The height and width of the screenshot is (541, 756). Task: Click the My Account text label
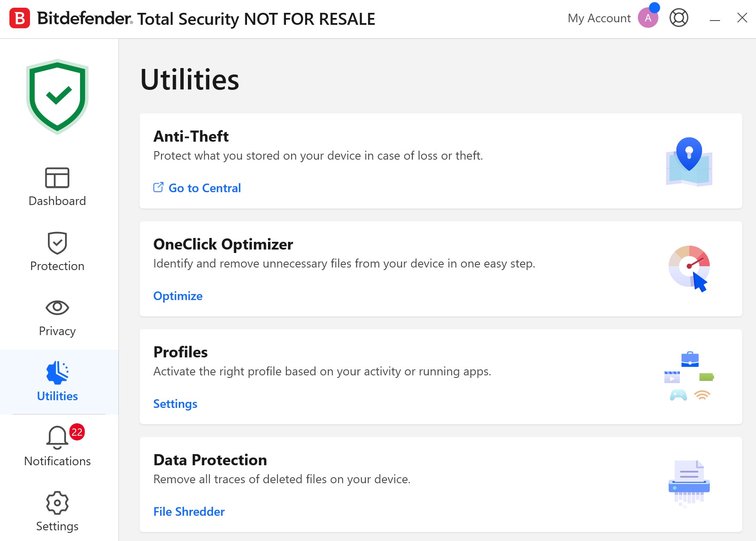599,18
